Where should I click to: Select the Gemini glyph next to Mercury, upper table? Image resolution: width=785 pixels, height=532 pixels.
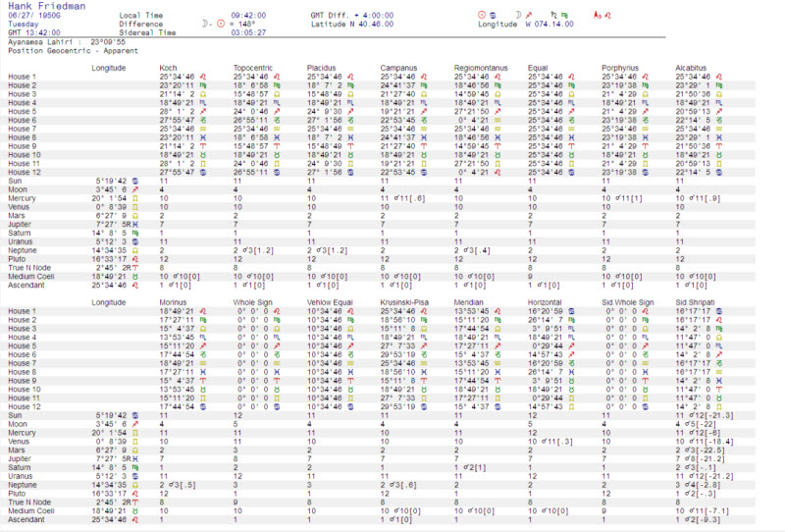(133, 196)
